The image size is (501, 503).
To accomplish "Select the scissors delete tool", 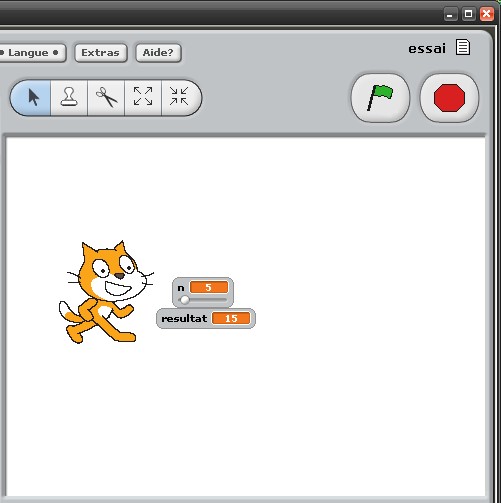I will tap(106, 98).
